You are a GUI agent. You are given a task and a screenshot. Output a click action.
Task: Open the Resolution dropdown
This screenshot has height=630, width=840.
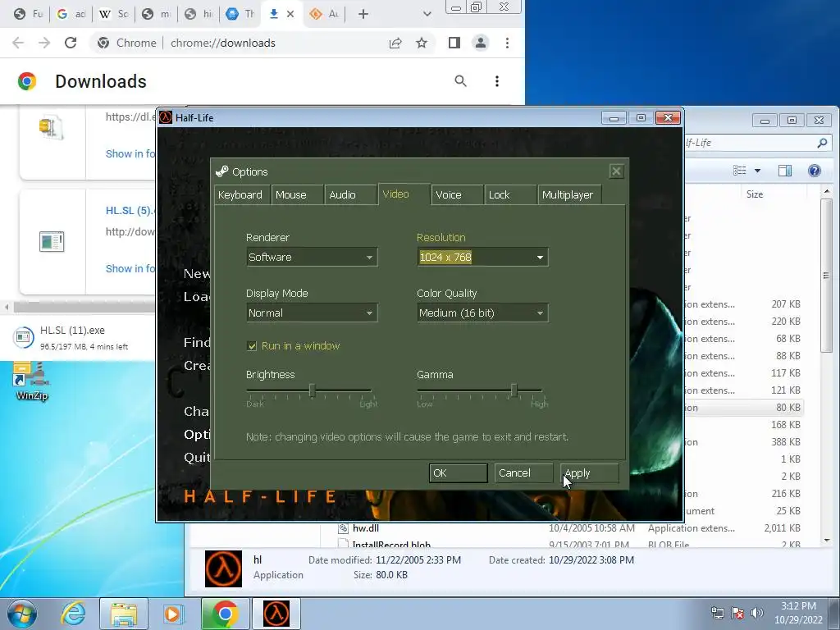[482, 257]
